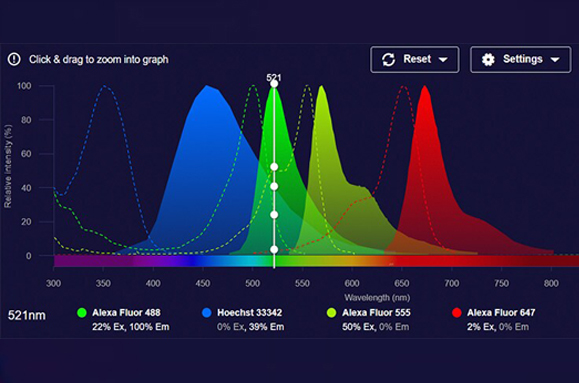Click the red Alexa Fluor 647 swatch
Viewport: 579px width, 383px height.
click(x=457, y=313)
